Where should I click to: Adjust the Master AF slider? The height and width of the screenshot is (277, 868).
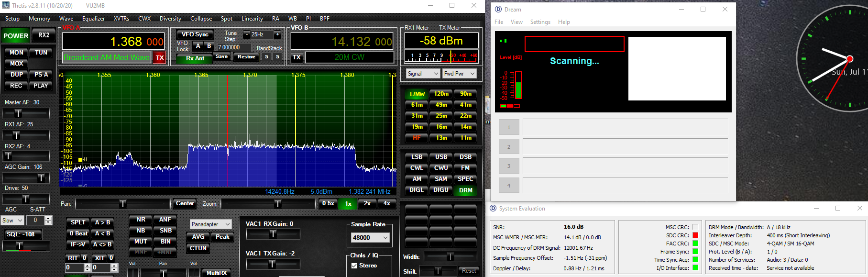click(x=18, y=113)
